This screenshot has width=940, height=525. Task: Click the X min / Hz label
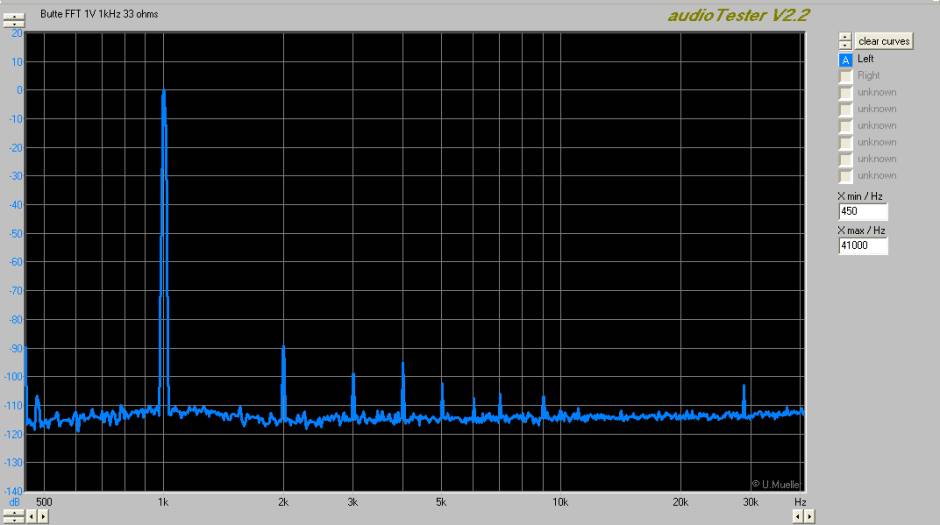pos(860,196)
